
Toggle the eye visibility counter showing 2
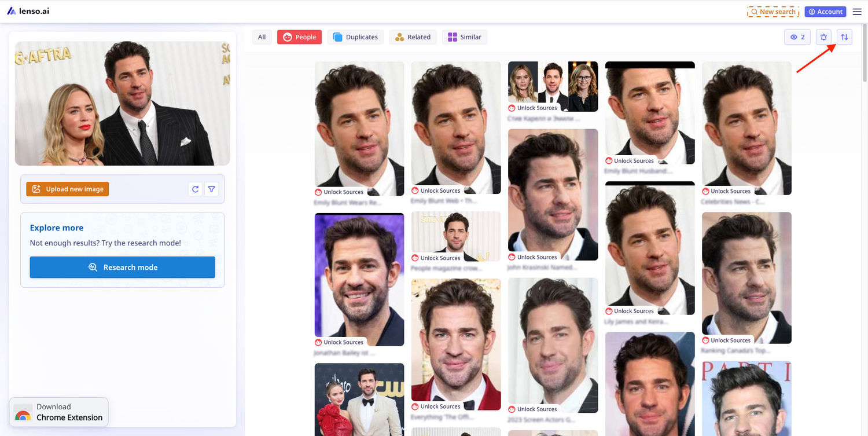[x=797, y=37]
